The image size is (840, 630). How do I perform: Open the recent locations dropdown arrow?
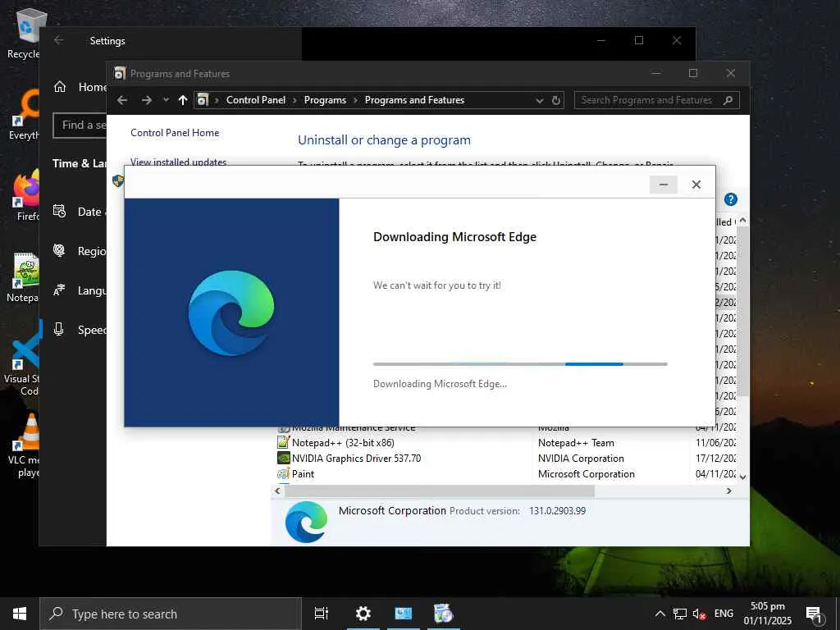click(x=166, y=100)
